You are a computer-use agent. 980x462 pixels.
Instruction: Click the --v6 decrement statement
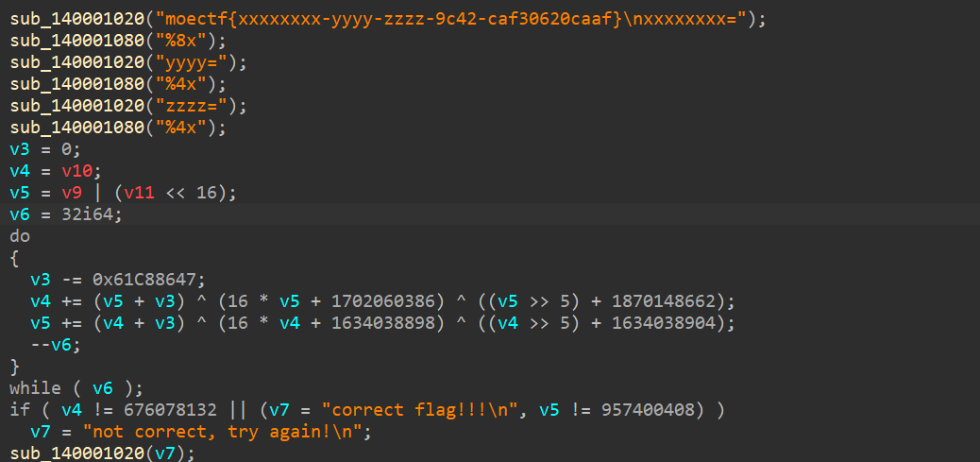(x=56, y=345)
